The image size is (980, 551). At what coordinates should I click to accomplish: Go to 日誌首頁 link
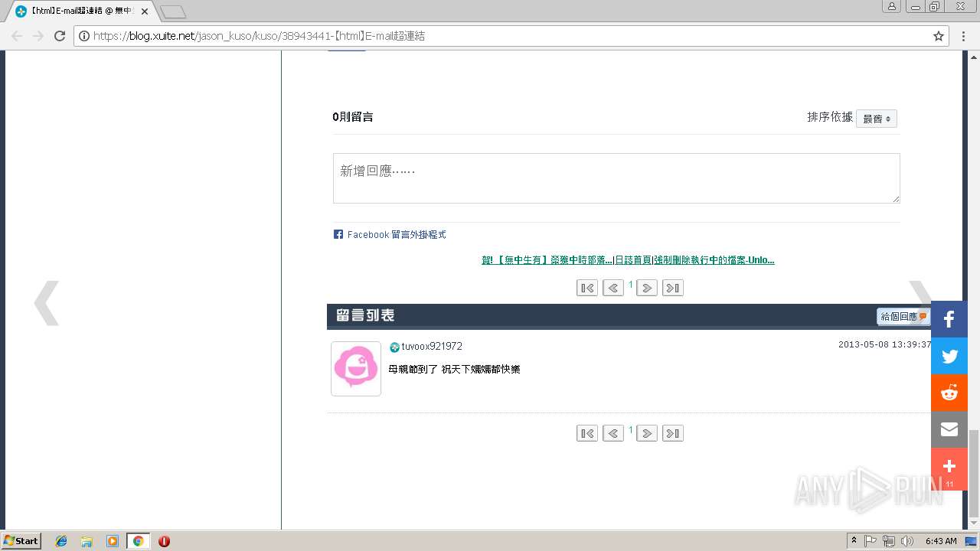coord(633,260)
